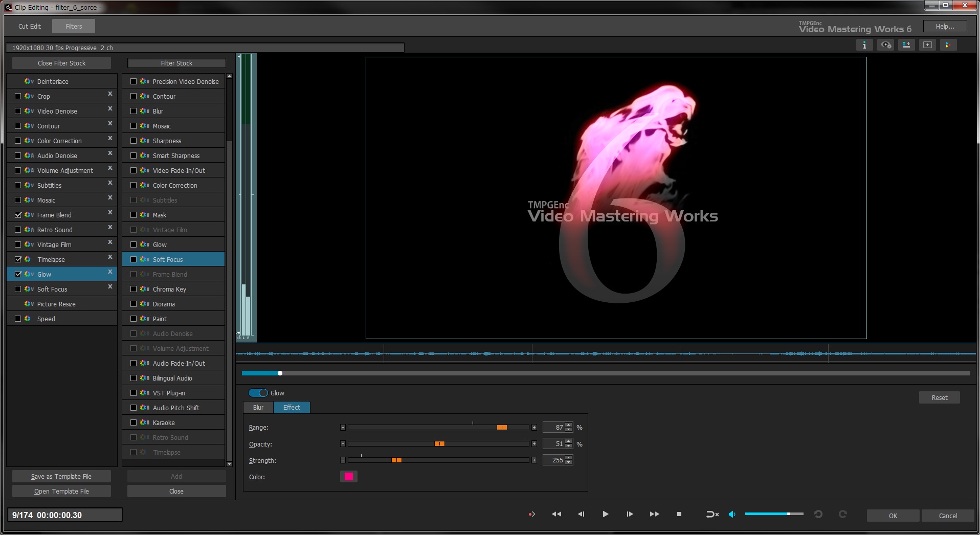This screenshot has height=535, width=980.
Task: Toggle the Glow filter on/off switch
Action: (258, 393)
